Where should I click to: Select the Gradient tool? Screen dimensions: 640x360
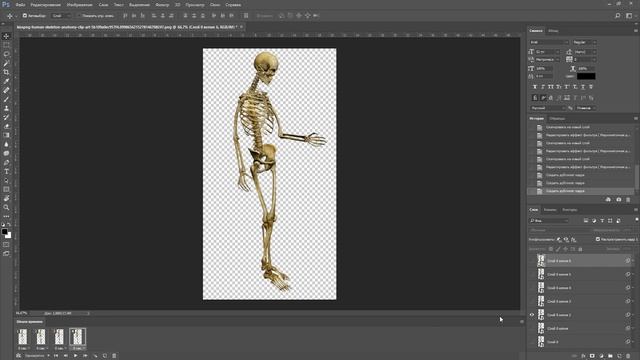coord(6,135)
